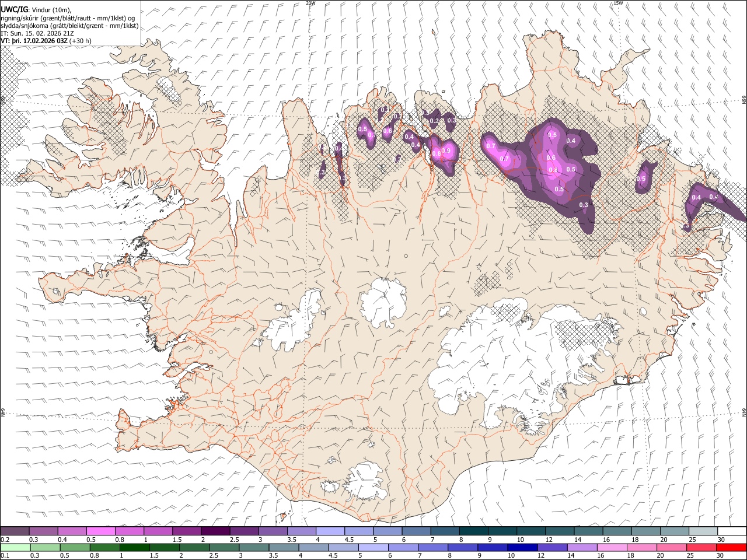Pick the pale mint 0.1–0.3 rain legend swatch

click(x=15, y=547)
